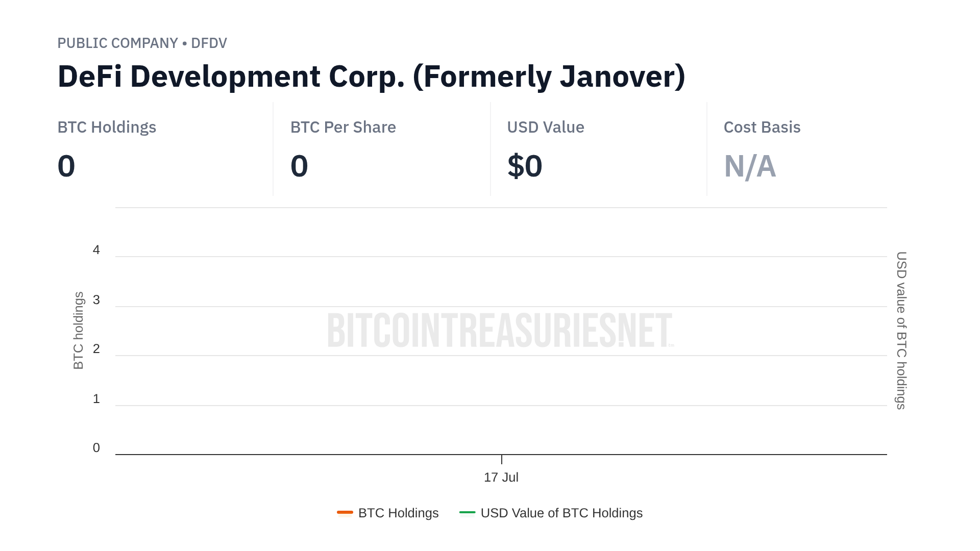Click the BitcoinTreasuries.net watermark logo
The image size is (980, 551).
[x=500, y=331]
